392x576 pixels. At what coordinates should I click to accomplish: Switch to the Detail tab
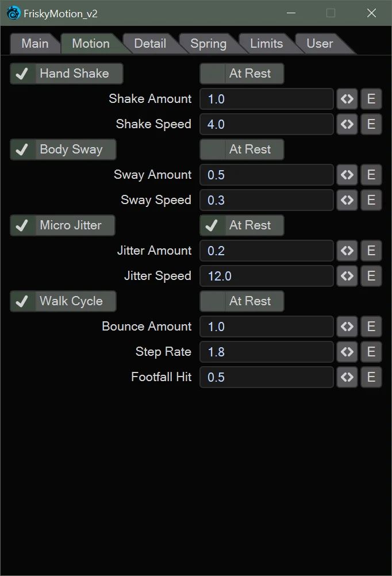pos(151,43)
